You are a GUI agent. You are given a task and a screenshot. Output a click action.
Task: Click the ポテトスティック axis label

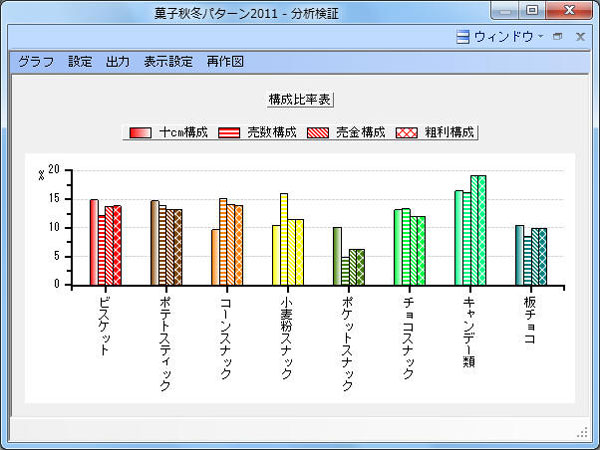click(165, 344)
